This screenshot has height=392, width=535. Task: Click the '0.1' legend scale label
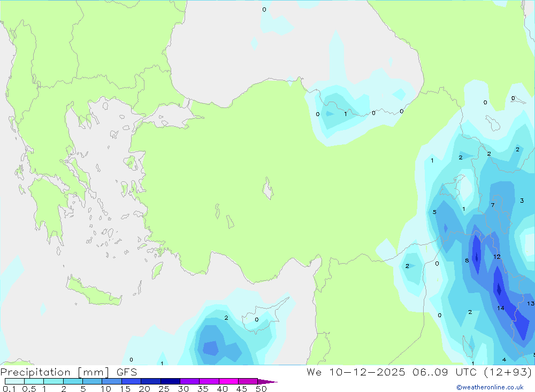9,389
